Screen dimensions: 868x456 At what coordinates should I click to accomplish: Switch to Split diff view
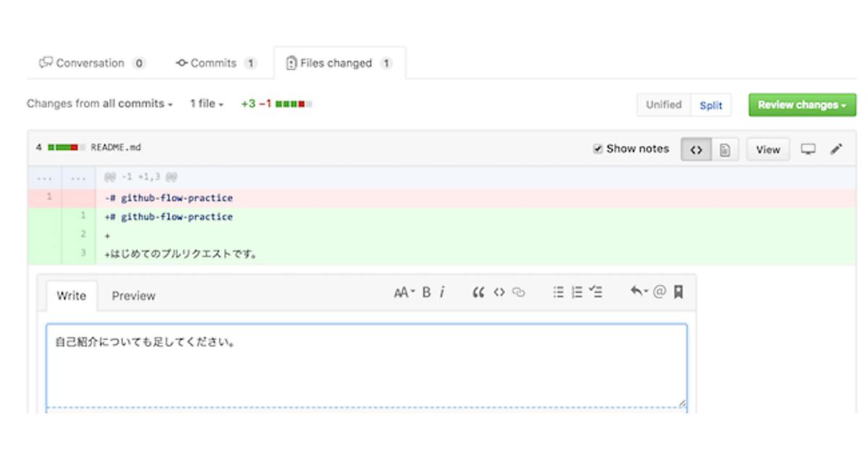[711, 105]
